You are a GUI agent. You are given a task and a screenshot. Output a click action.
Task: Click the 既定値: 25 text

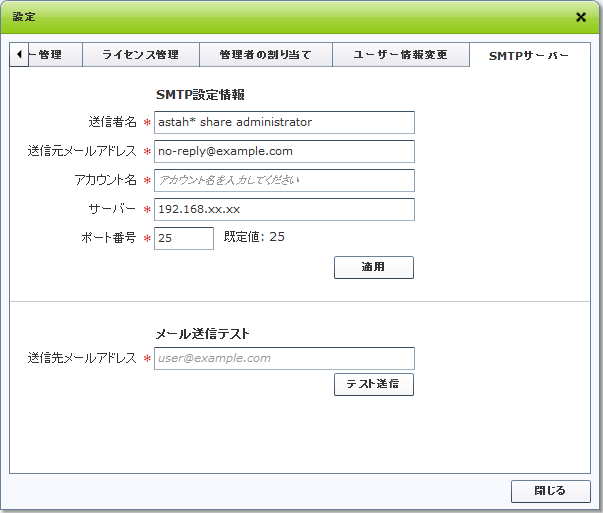(254, 237)
